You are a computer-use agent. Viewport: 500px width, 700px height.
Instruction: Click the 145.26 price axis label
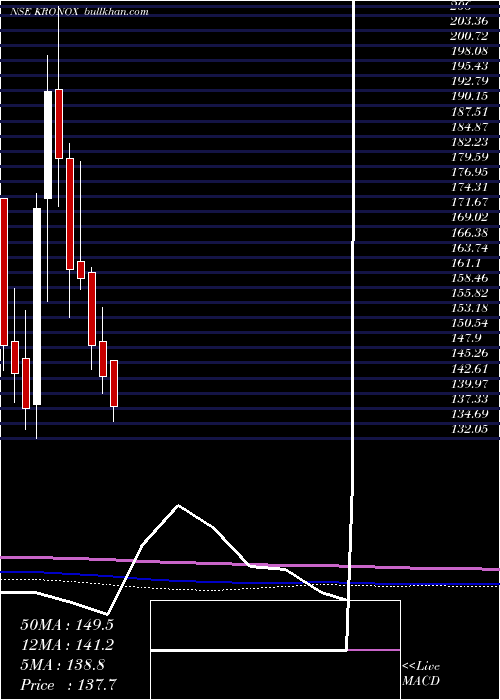pos(471,354)
